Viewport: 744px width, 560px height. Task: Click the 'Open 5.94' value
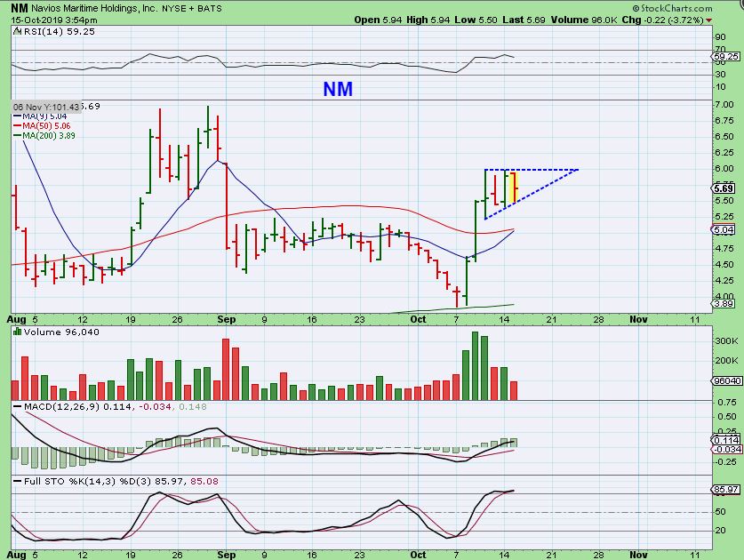point(378,20)
